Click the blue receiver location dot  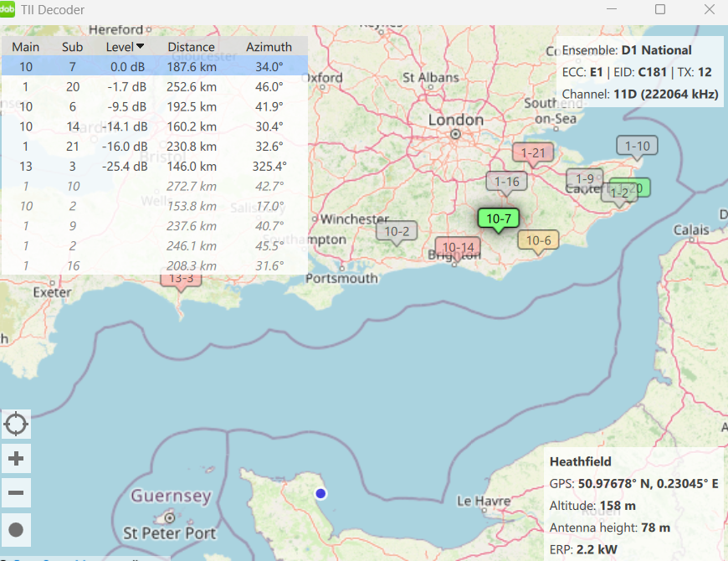pyautogui.click(x=320, y=493)
